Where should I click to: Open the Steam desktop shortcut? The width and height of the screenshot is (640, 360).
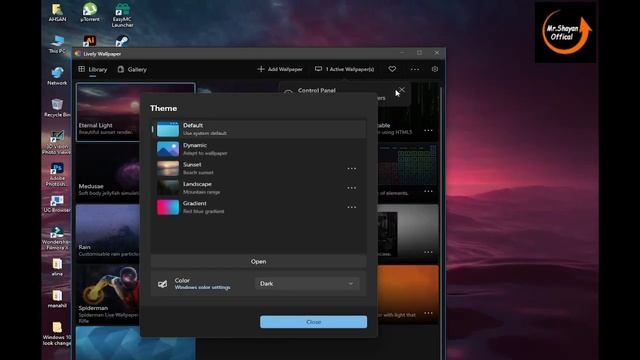click(x=122, y=41)
